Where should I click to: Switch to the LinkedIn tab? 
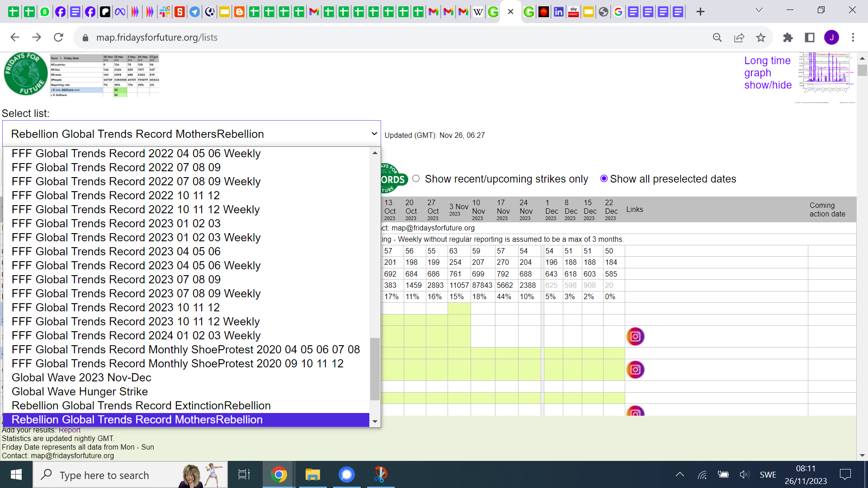[x=559, y=12]
